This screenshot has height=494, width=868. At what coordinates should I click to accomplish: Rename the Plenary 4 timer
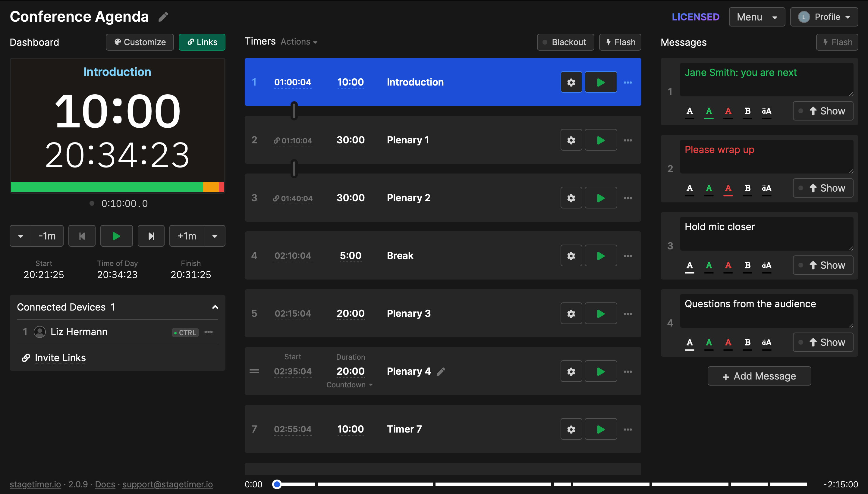click(x=441, y=371)
